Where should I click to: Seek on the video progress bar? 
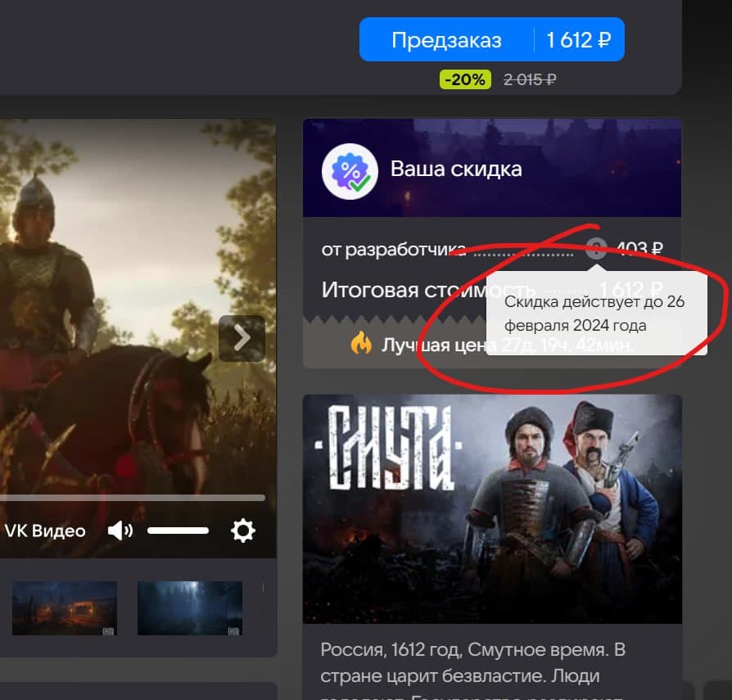(133, 498)
